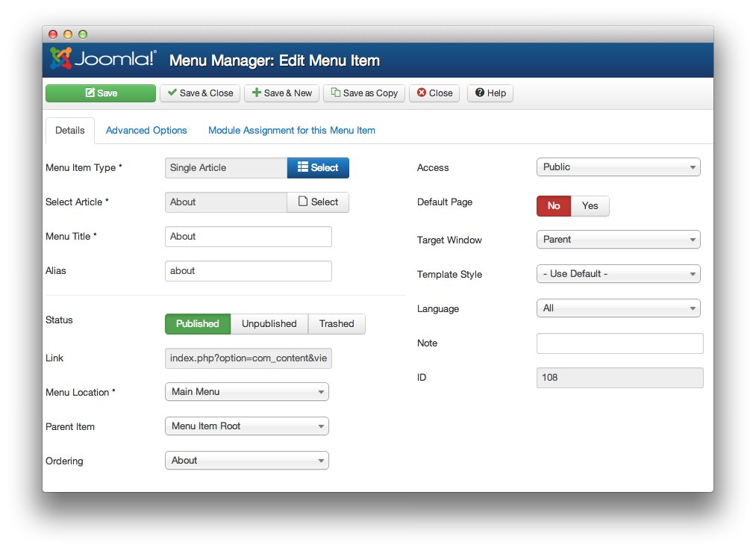Switch to the Advanced Options tab

click(146, 130)
